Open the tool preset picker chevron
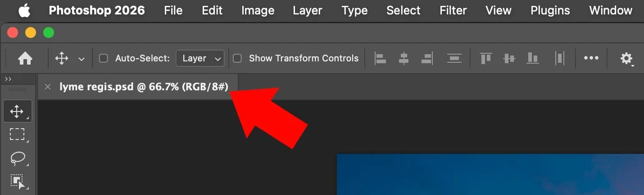Image resolution: width=644 pixels, height=195 pixels. tap(82, 59)
